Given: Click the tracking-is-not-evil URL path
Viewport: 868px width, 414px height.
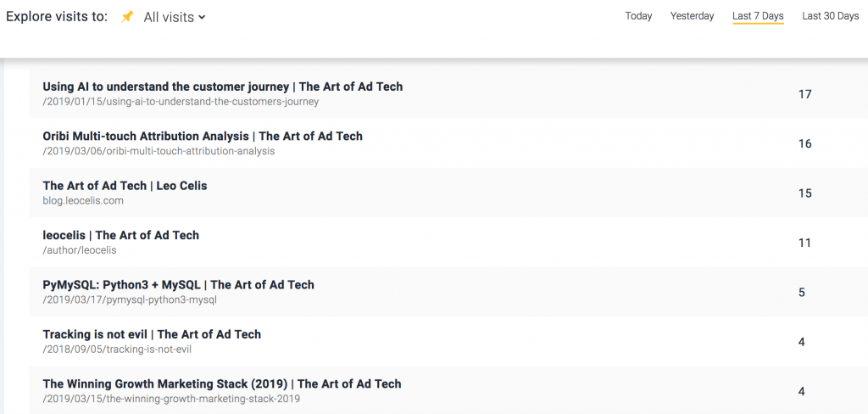Looking at the screenshot, I should (x=117, y=350).
